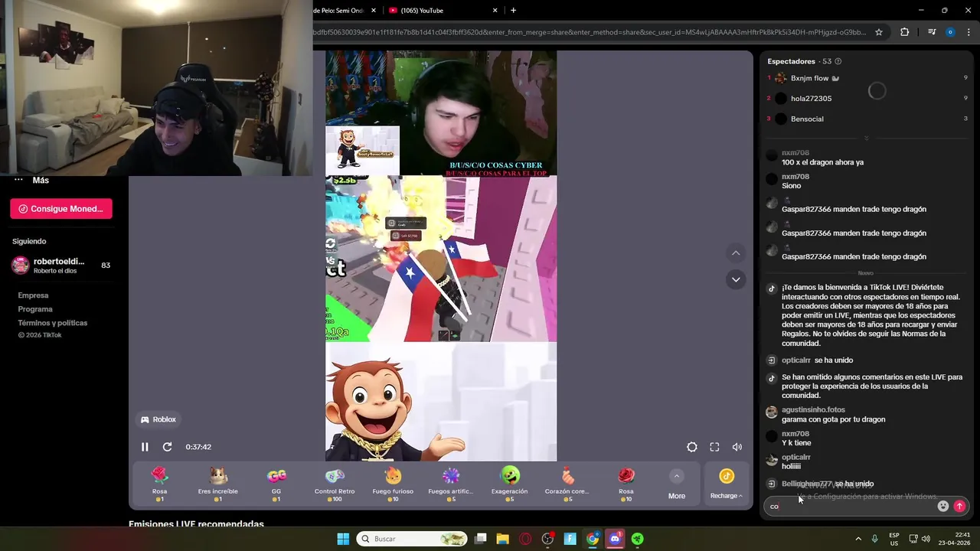Enter fullscreen mode for the stream

click(714, 447)
